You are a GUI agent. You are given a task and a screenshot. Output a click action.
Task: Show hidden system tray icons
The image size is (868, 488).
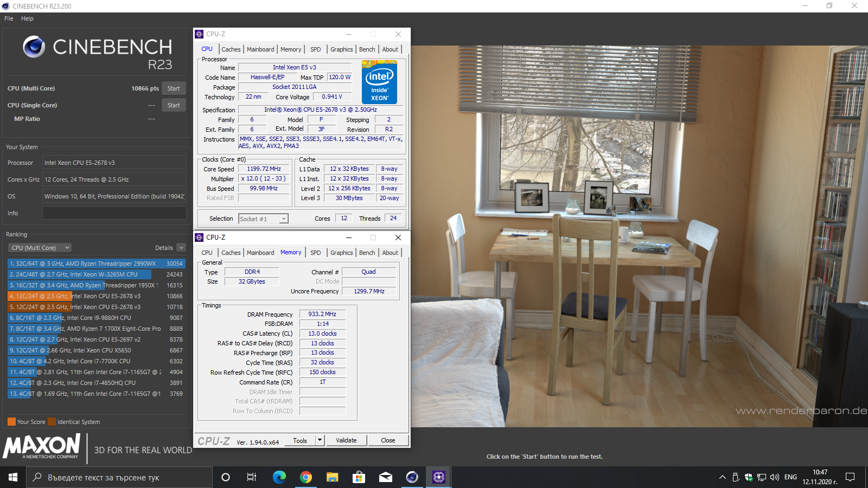tap(723, 477)
